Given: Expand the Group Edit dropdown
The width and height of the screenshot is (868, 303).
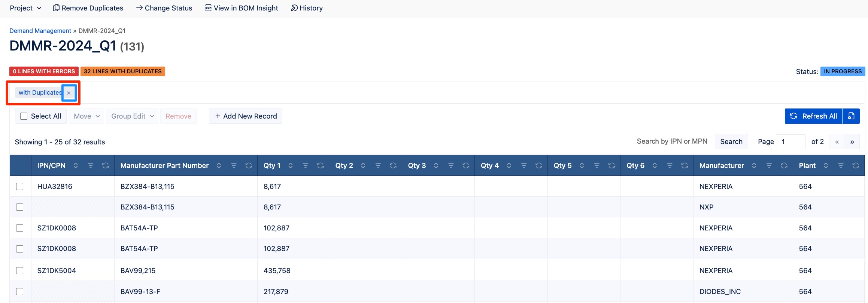Looking at the screenshot, I should pyautogui.click(x=133, y=116).
